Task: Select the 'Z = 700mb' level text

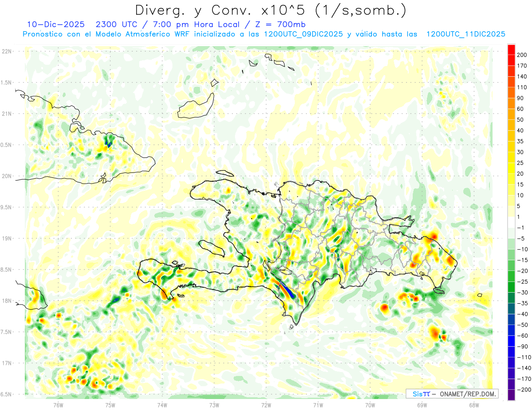Action: pos(280,24)
